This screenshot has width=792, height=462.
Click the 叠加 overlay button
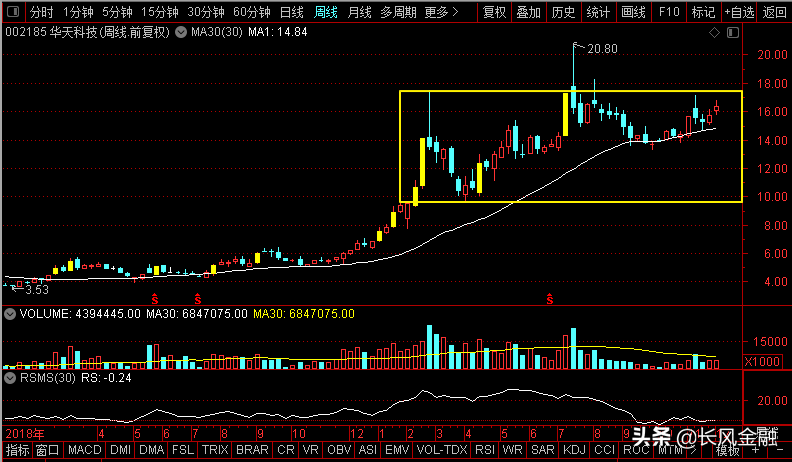pyautogui.click(x=529, y=12)
